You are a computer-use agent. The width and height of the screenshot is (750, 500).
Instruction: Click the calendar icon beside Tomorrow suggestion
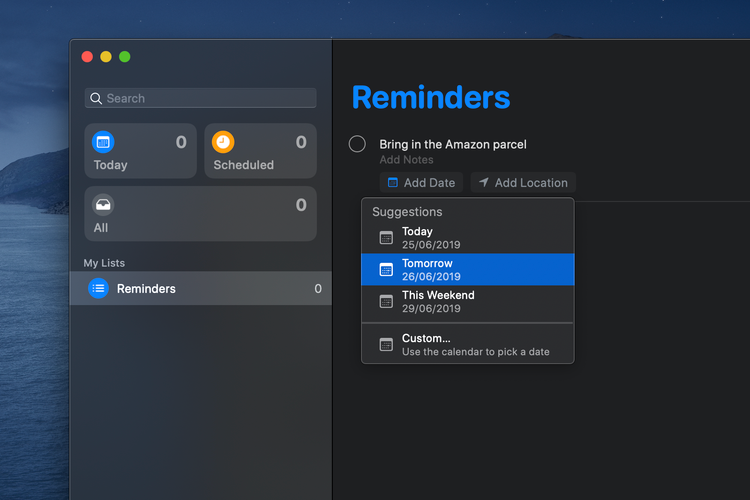pyautogui.click(x=386, y=269)
